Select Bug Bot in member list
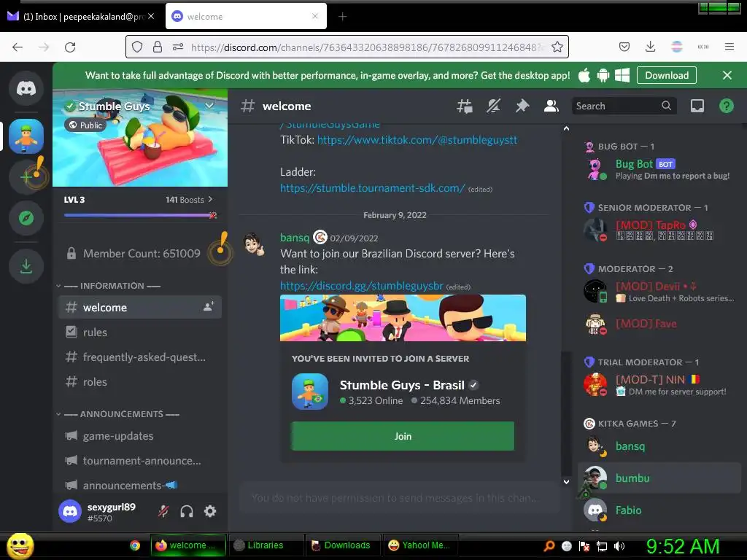The height and width of the screenshot is (560, 747). (659, 169)
